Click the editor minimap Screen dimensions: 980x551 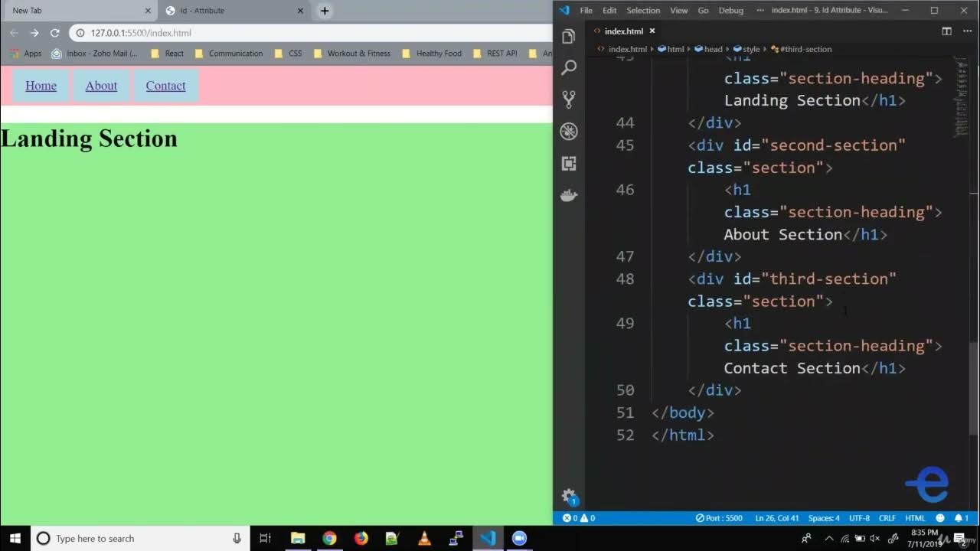960,99
